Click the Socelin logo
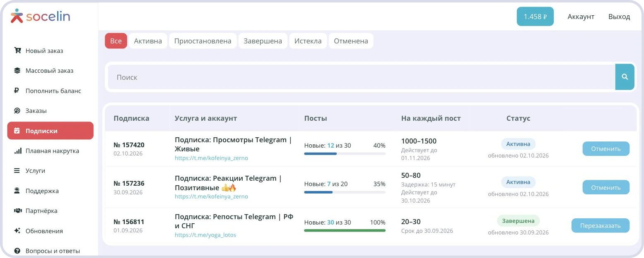The image size is (644, 258). coord(40,17)
